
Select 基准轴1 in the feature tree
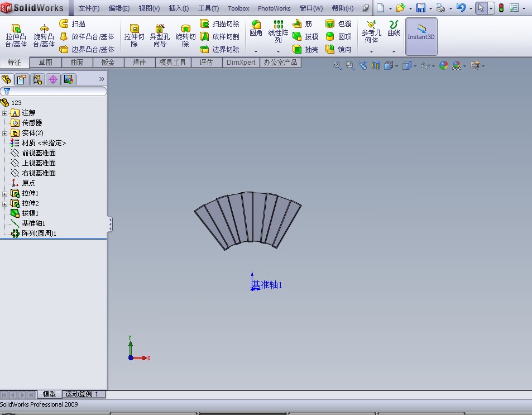28,223
